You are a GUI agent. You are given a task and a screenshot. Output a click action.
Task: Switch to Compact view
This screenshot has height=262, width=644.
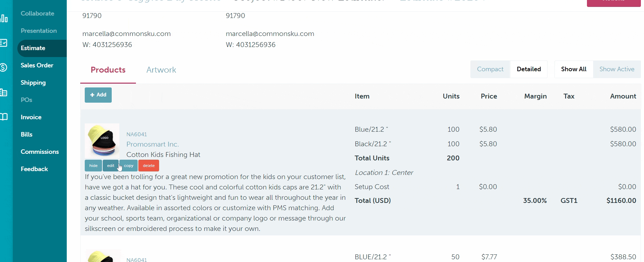[490, 69]
